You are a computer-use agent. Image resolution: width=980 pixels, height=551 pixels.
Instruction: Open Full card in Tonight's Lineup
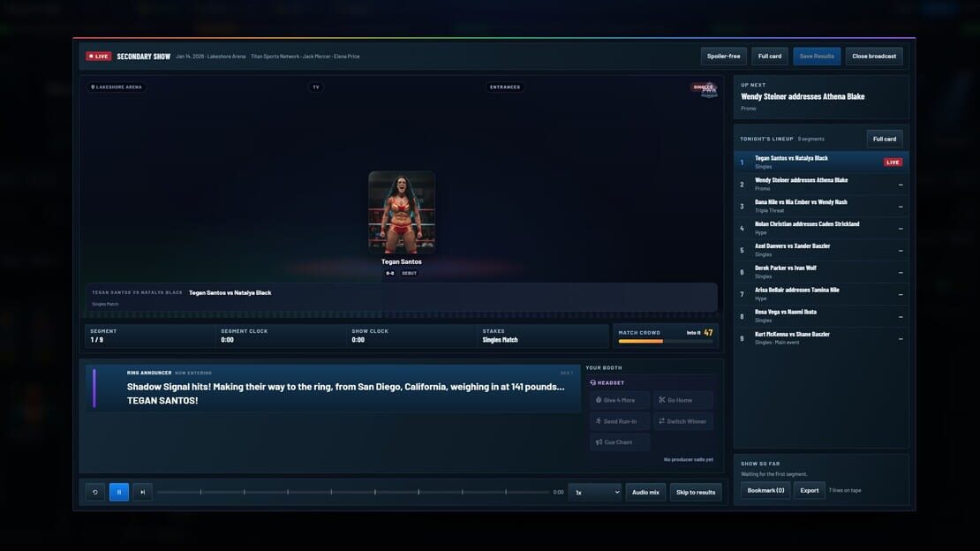pyautogui.click(x=885, y=139)
